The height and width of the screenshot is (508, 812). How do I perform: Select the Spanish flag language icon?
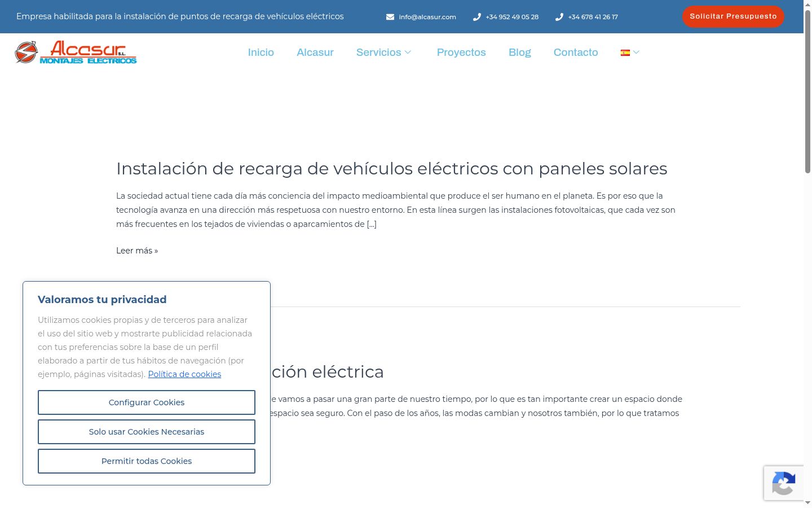[625, 52]
